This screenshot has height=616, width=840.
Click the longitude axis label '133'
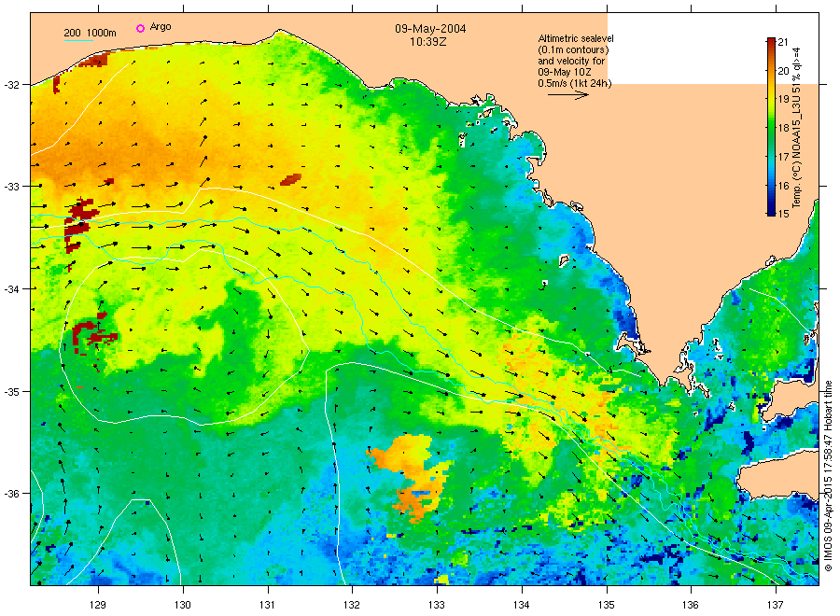click(437, 605)
